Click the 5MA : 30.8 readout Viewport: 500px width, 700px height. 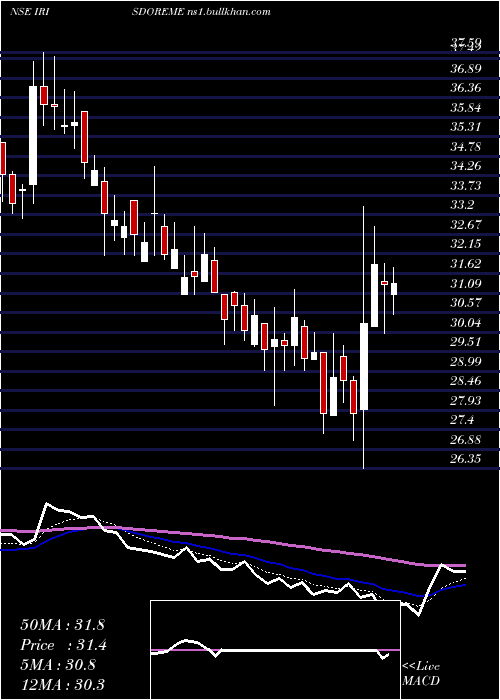coord(58,665)
